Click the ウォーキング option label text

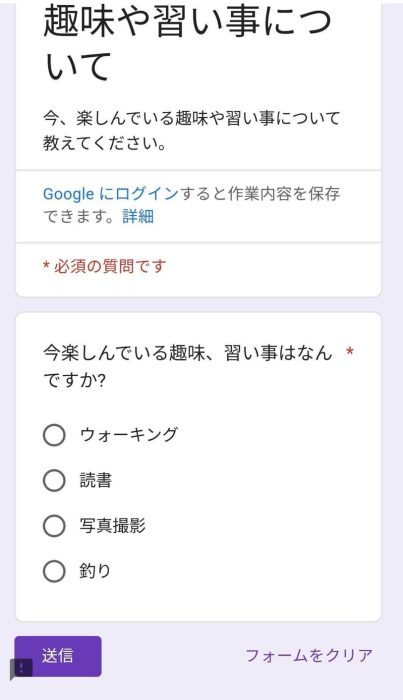129,434
